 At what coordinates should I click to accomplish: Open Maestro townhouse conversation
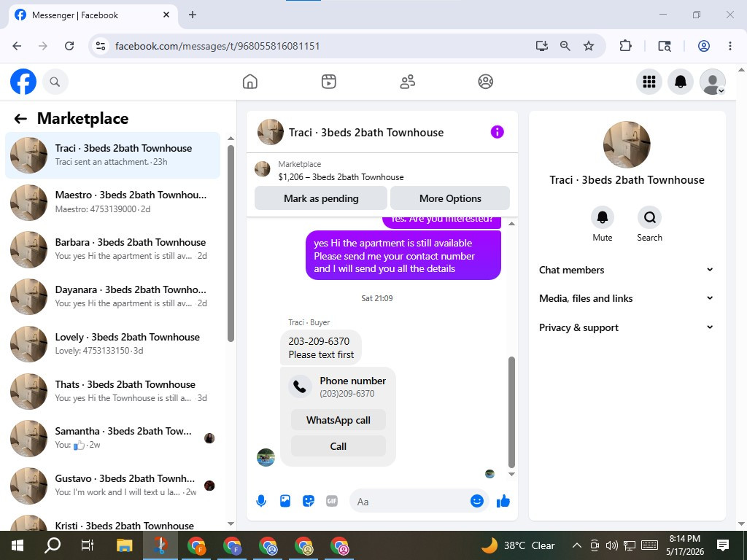[112, 203]
